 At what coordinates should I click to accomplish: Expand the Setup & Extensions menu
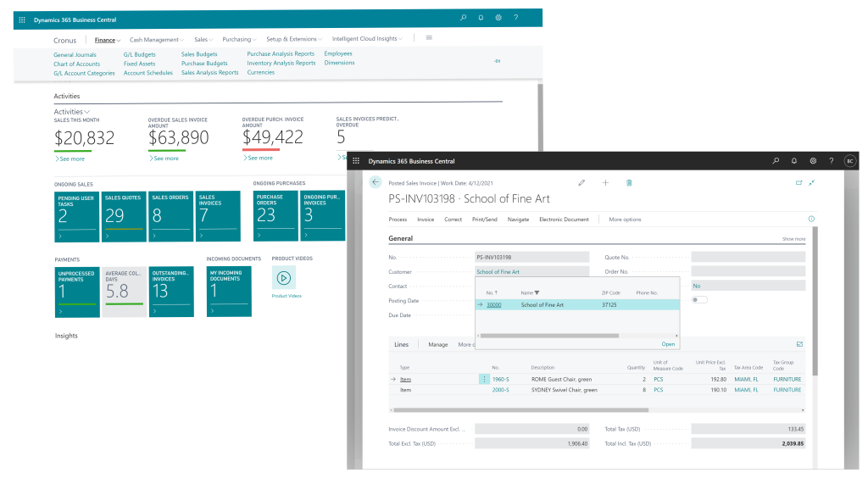point(294,39)
